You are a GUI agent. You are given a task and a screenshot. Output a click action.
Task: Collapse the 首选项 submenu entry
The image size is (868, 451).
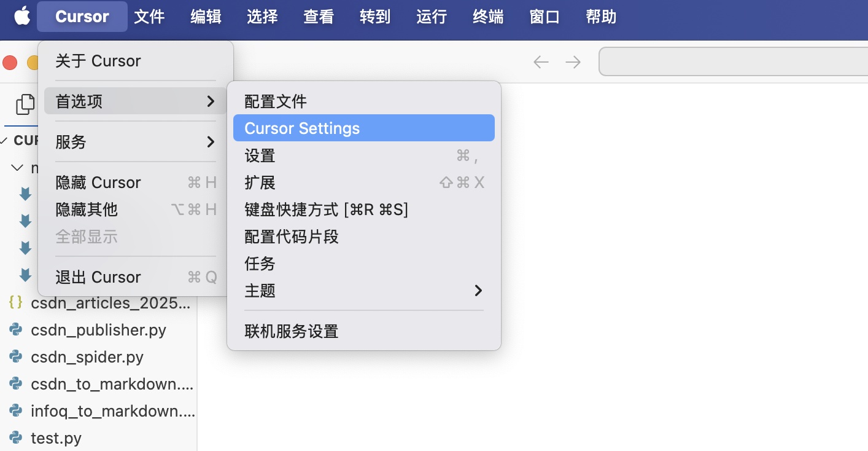tap(135, 101)
